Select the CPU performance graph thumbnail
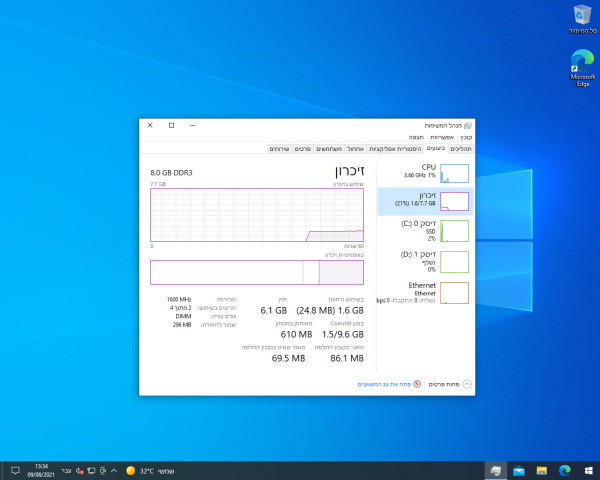Screen dimensions: 600x480 pyautogui.click(x=454, y=173)
